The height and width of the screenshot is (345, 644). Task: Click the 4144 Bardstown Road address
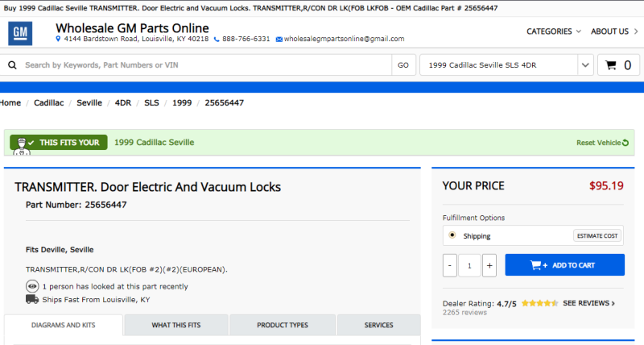point(136,39)
